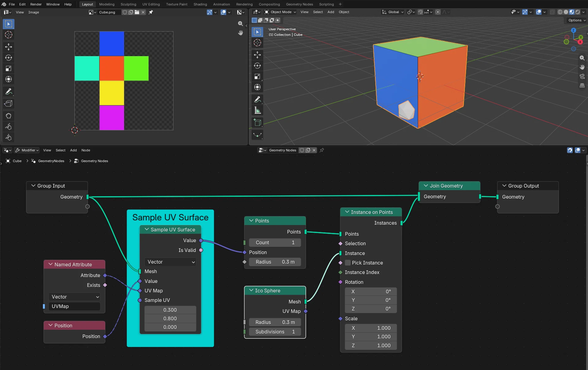The width and height of the screenshot is (588, 370).
Task: Select the Cursor tool in image editor
Action: point(9,35)
